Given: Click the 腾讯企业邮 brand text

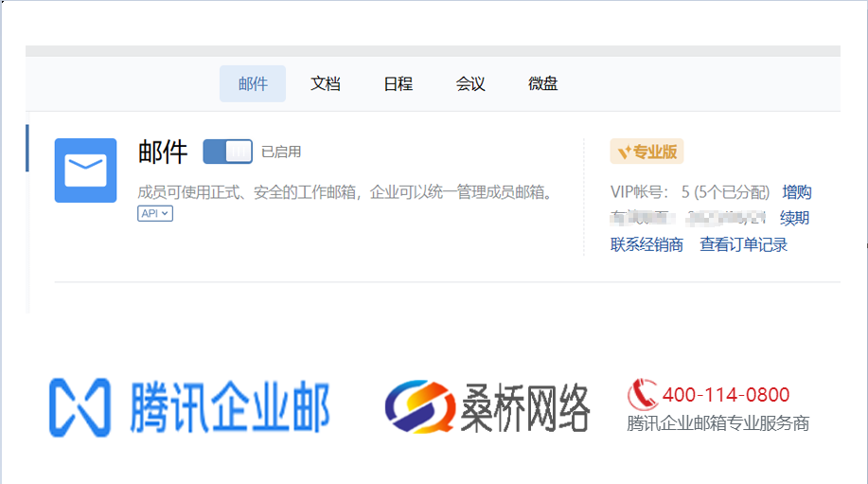Looking at the screenshot, I should (x=226, y=408).
